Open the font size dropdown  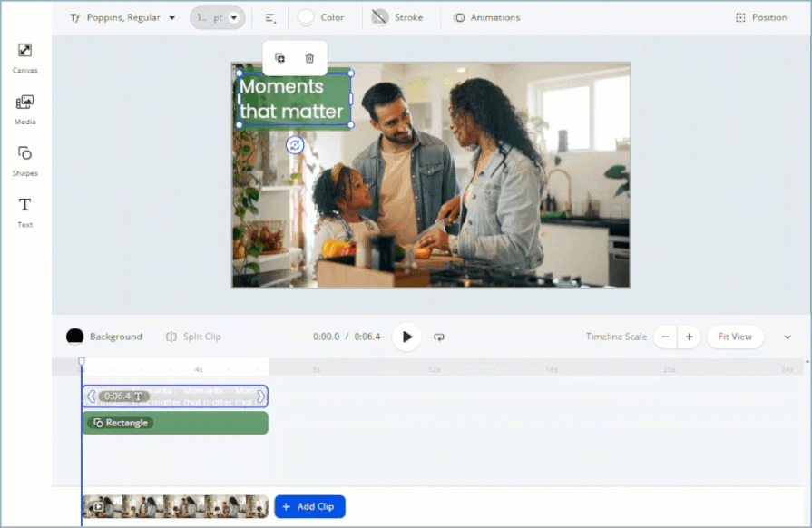217,17
